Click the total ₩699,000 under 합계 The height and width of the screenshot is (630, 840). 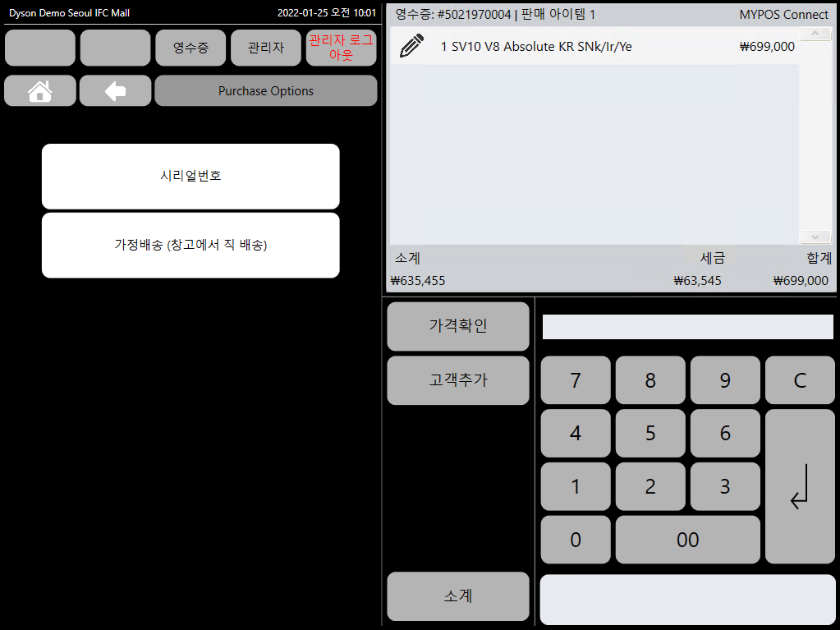(x=801, y=281)
